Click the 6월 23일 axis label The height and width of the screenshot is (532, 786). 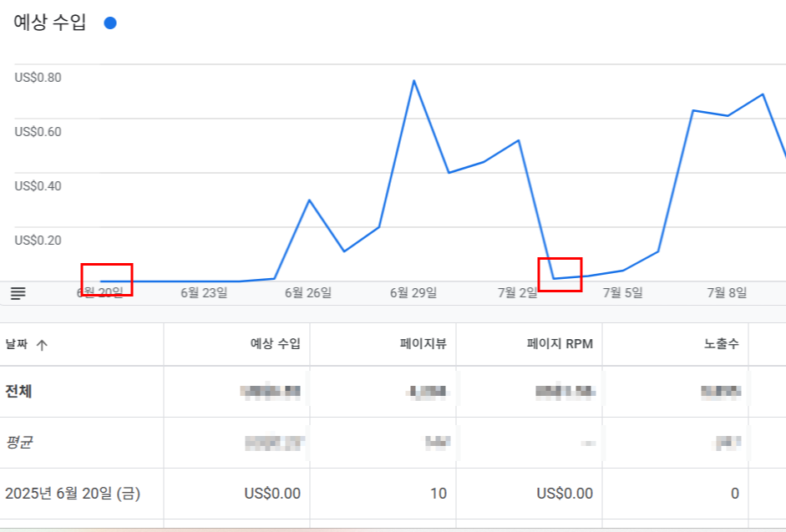pos(203,293)
